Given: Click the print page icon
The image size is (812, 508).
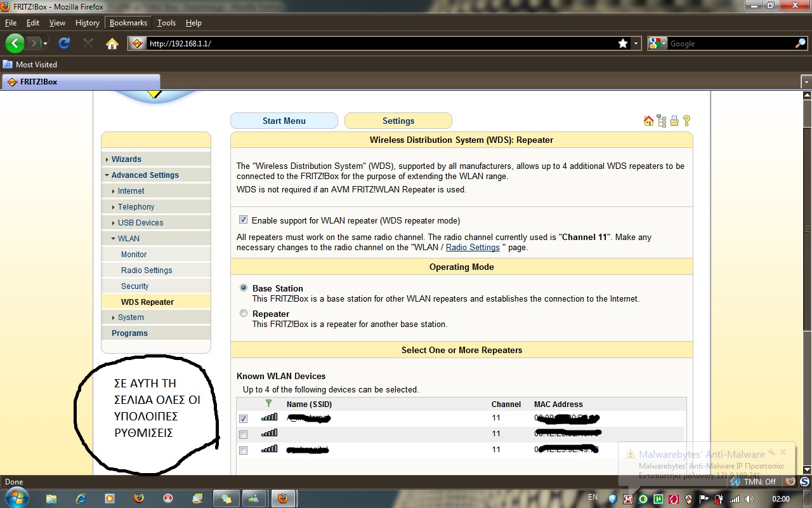Looking at the screenshot, I should 674,121.
